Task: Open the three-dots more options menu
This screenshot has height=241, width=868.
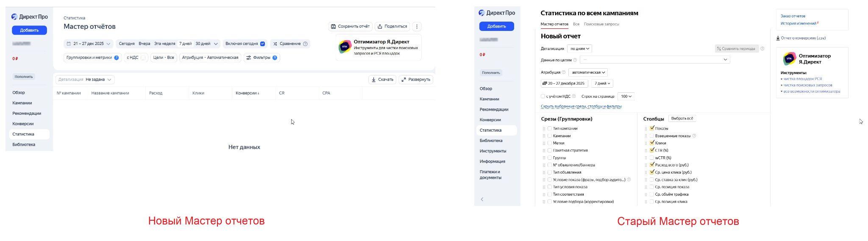Action: pos(417,26)
